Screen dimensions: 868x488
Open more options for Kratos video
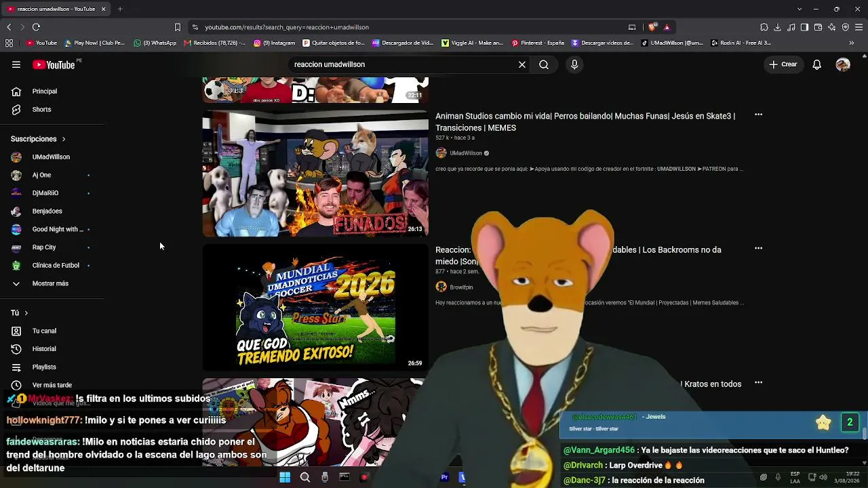[x=758, y=382]
